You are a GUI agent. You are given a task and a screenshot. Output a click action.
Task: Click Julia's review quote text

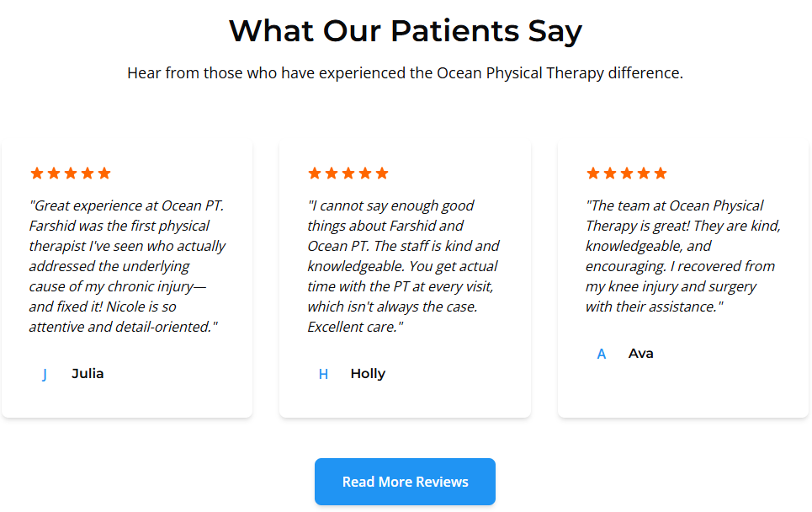[x=127, y=266]
